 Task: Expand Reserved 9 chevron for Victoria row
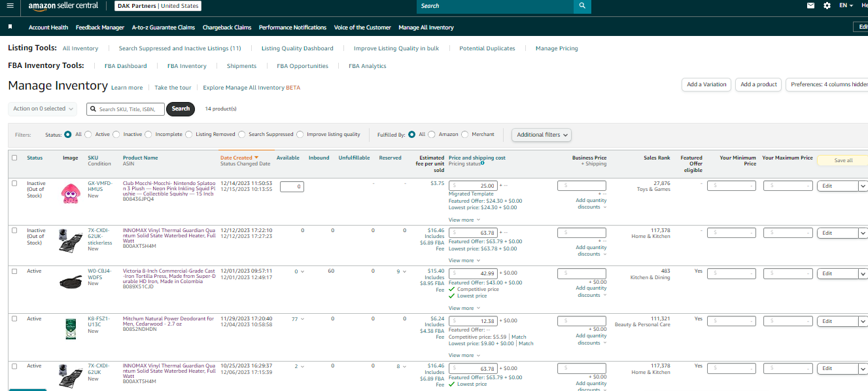coord(404,271)
